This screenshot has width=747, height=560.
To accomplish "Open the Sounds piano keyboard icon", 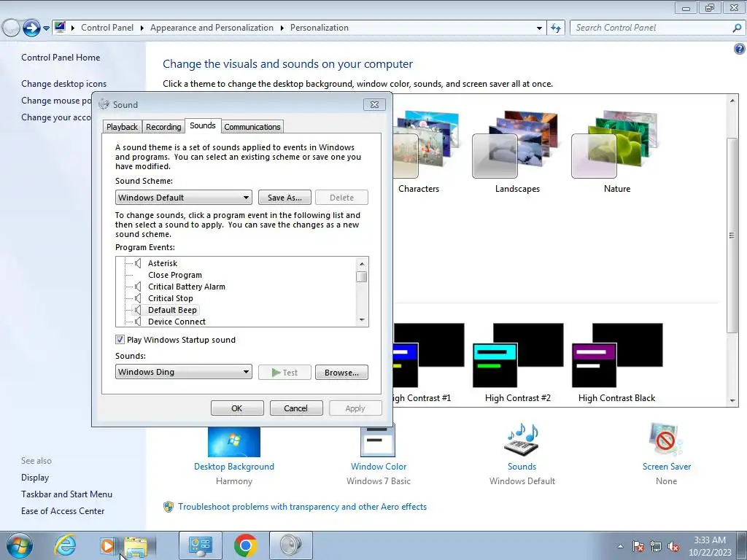I will pos(522,439).
